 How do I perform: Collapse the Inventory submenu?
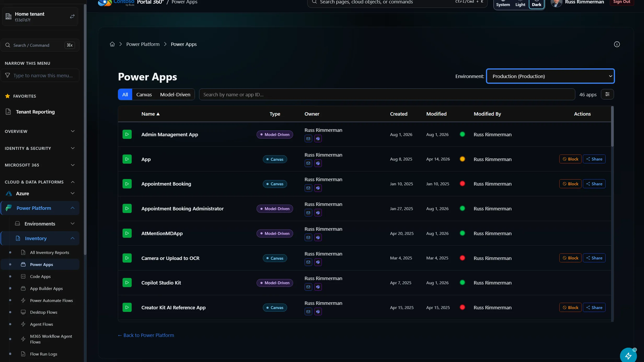coord(40,238)
